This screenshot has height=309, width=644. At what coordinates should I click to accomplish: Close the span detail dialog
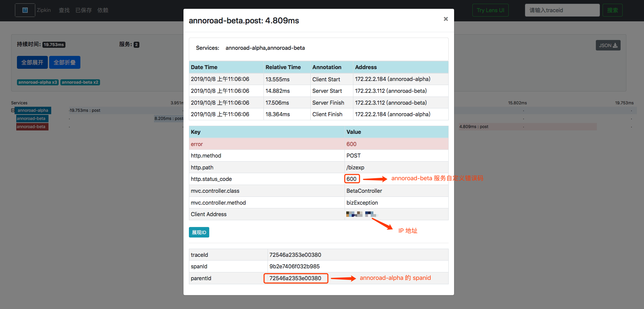pyautogui.click(x=446, y=19)
